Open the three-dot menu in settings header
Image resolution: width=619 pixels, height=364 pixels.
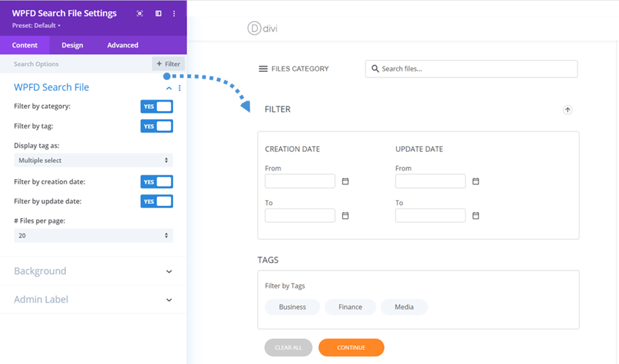[174, 13]
